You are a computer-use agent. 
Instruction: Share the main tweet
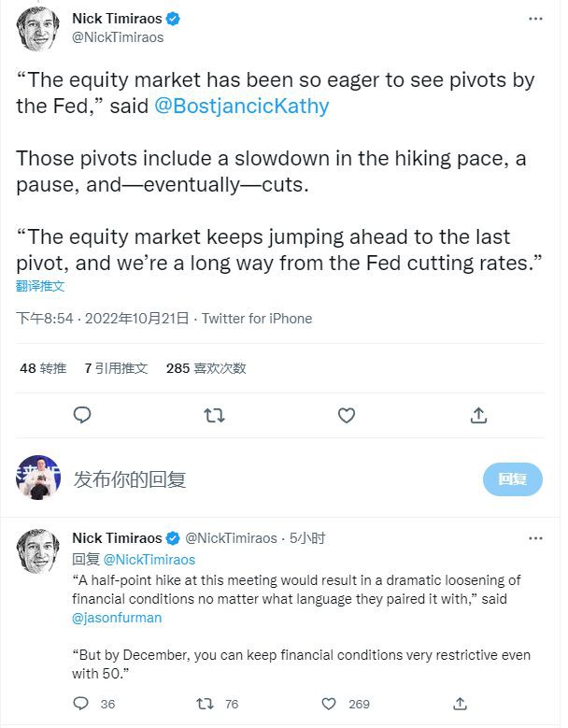click(478, 415)
